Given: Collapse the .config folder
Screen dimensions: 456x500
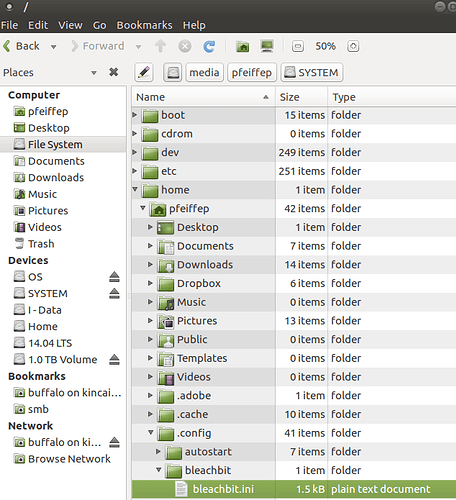Looking at the screenshot, I should (151, 432).
